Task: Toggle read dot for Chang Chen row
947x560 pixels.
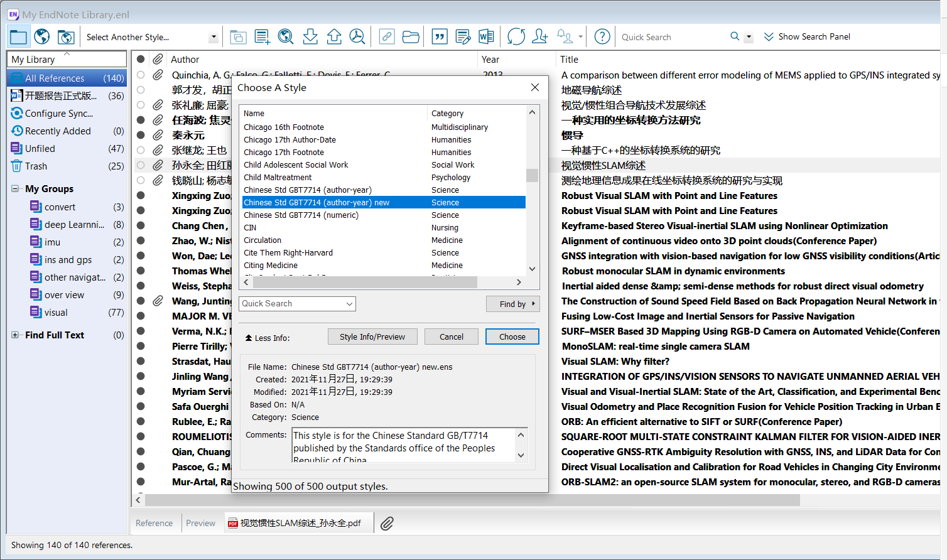Action: [x=141, y=225]
